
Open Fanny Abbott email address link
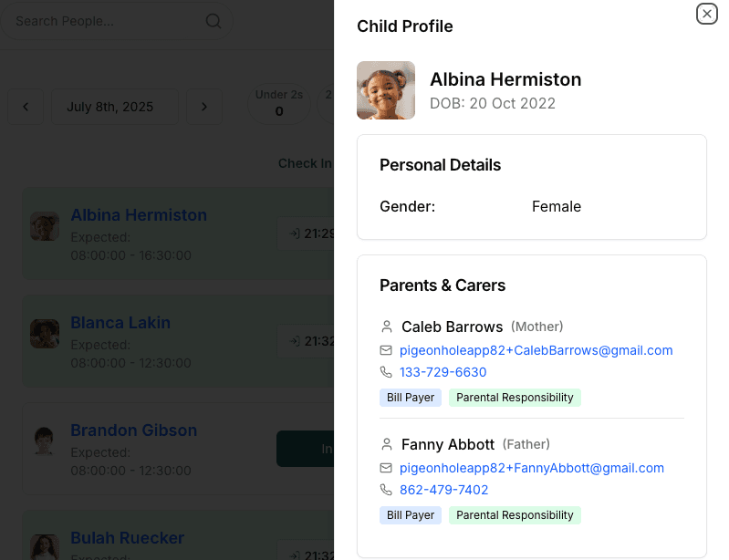point(532,468)
